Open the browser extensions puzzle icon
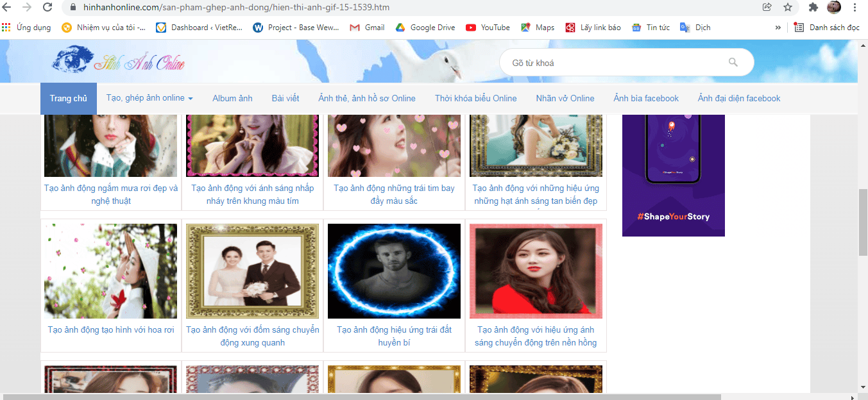Image resolution: width=868 pixels, height=400 pixels. [x=813, y=8]
